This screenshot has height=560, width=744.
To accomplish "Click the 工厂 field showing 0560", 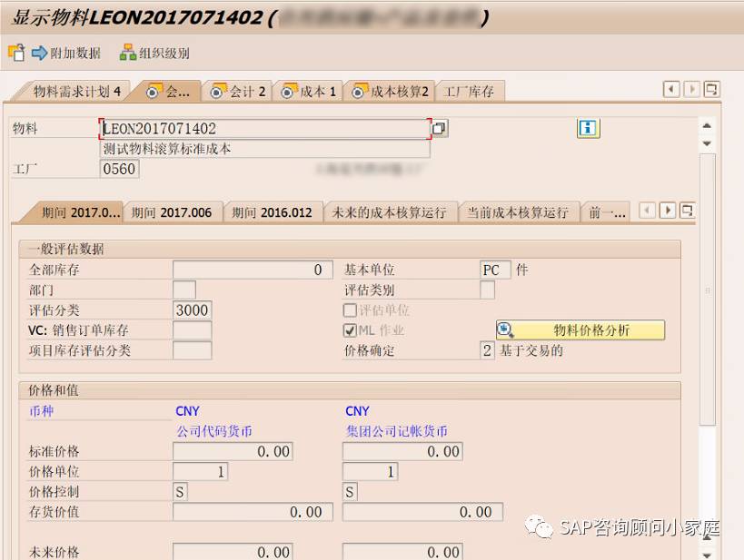I will (x=119, y=169).
